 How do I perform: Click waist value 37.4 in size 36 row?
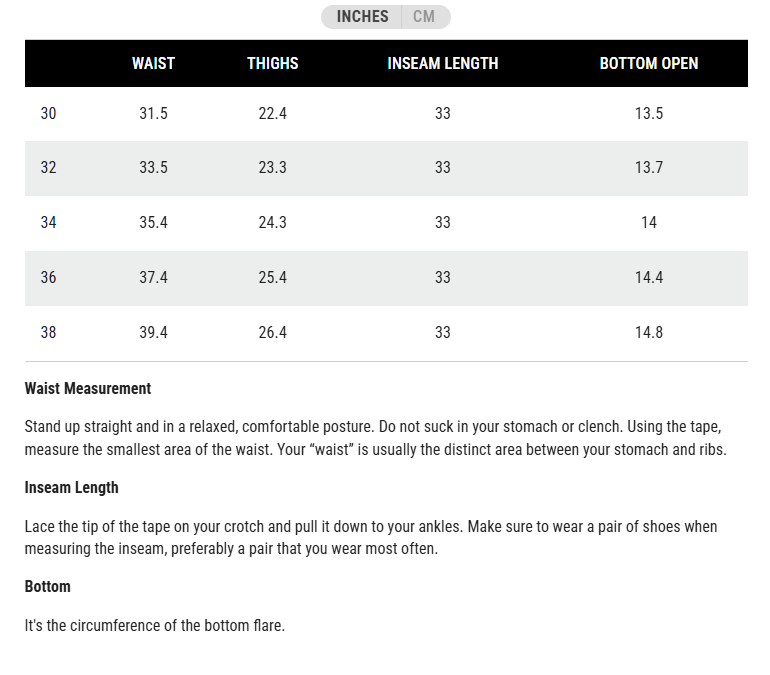153,277
